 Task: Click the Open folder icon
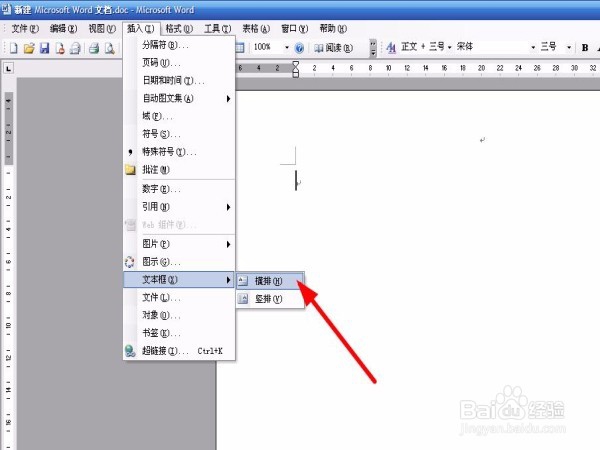(29, 48)
